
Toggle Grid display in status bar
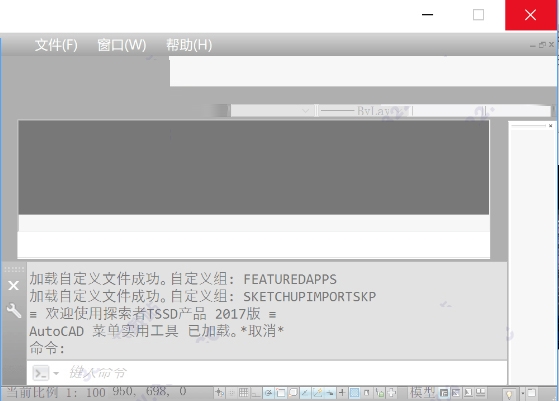244,393
